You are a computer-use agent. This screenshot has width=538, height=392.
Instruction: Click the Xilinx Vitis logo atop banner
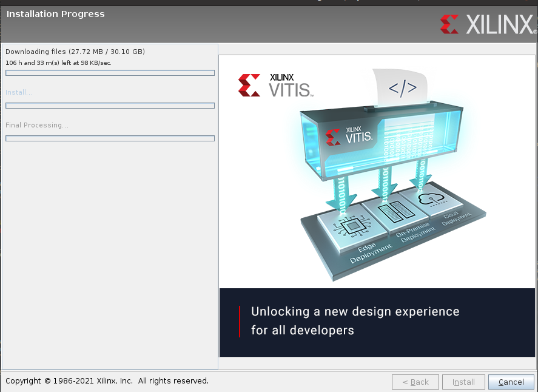coord(276,86)
